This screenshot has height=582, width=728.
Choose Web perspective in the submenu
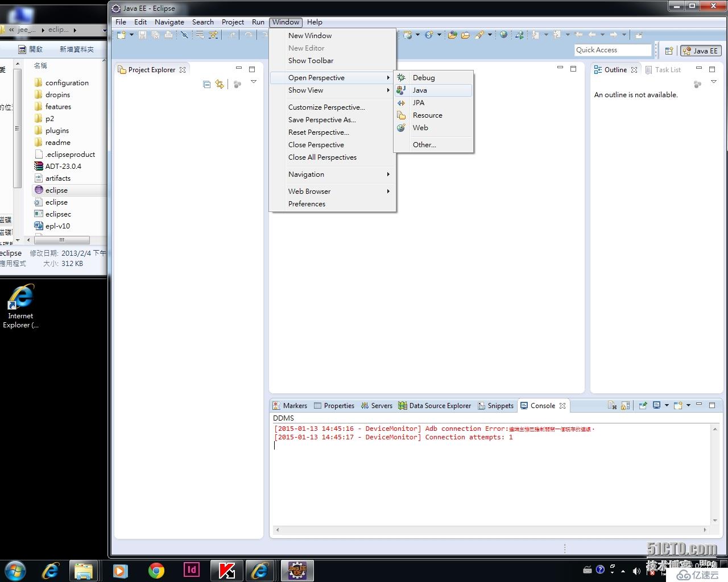[433, 128]
